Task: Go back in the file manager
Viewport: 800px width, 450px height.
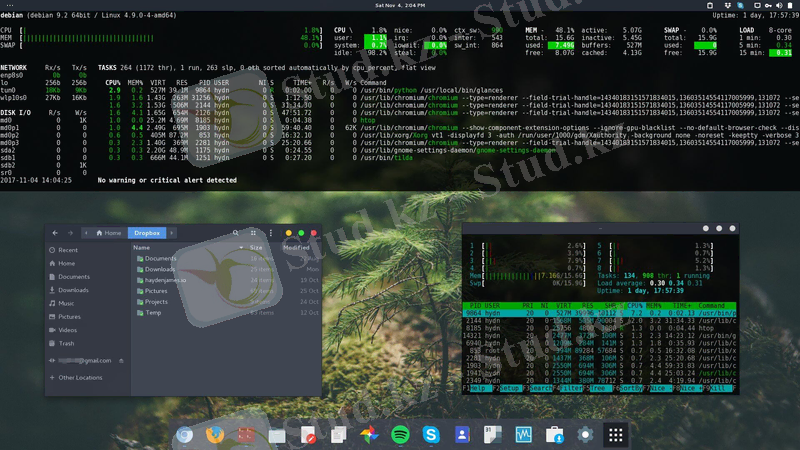Action: (55, 233)
